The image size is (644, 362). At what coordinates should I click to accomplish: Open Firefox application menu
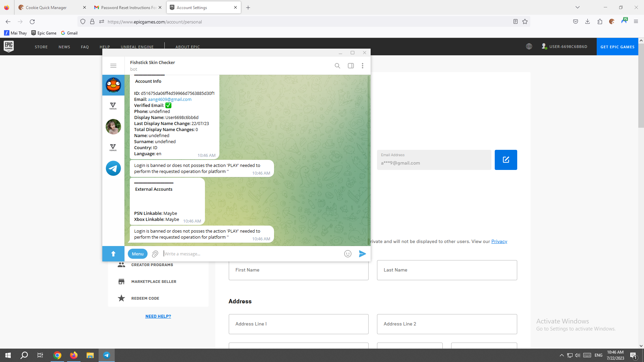(636, 22)
